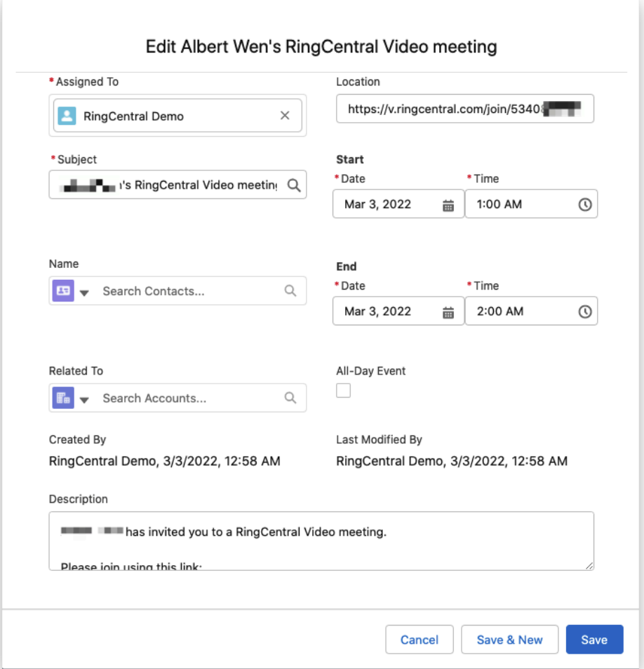Click the dialog title 'Edit Albert Wen's RingCentral Video meeting'
The image size is (644, 669).
pos(321,46)
